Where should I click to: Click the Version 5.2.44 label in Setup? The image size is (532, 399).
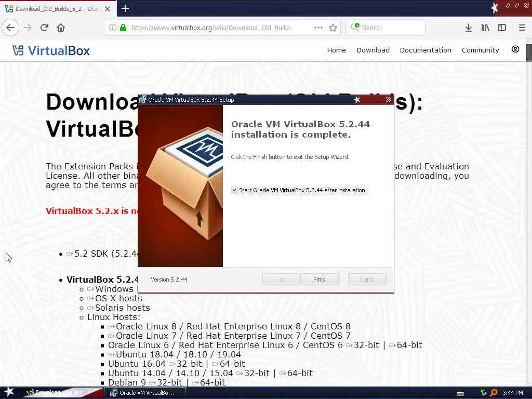(x=169, y=280)
